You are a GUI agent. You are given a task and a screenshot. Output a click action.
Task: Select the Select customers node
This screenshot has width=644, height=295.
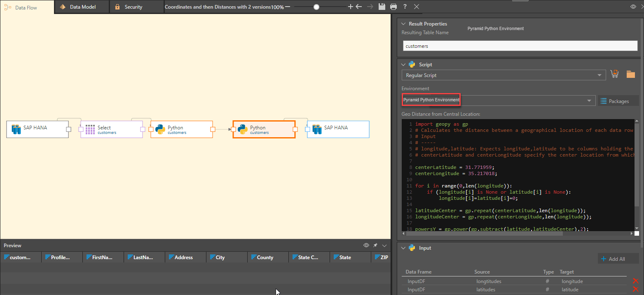(112, 129)
